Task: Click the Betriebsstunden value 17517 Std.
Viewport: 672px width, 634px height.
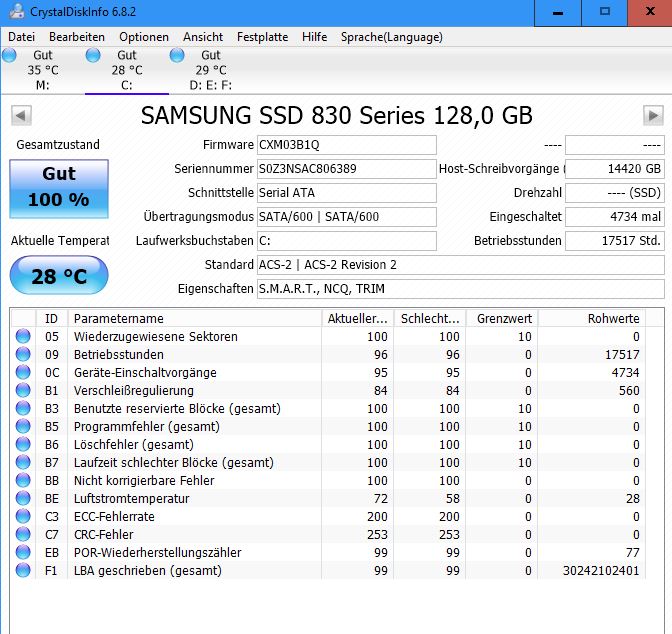Action: (x=615, y=241)
